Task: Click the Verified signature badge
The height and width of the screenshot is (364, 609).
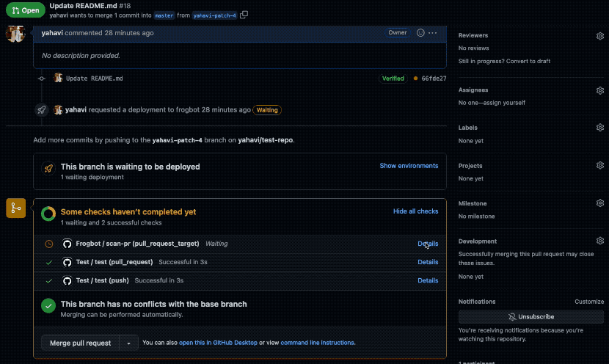Action: coord(393,79)
